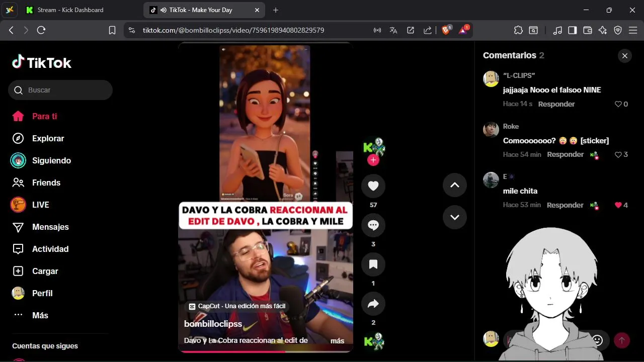The width and height of the screenshot is (644, 362).
Task: Open the Brave Rewards triangle icon
Action: pyautogui.click(x=463, y=30)
